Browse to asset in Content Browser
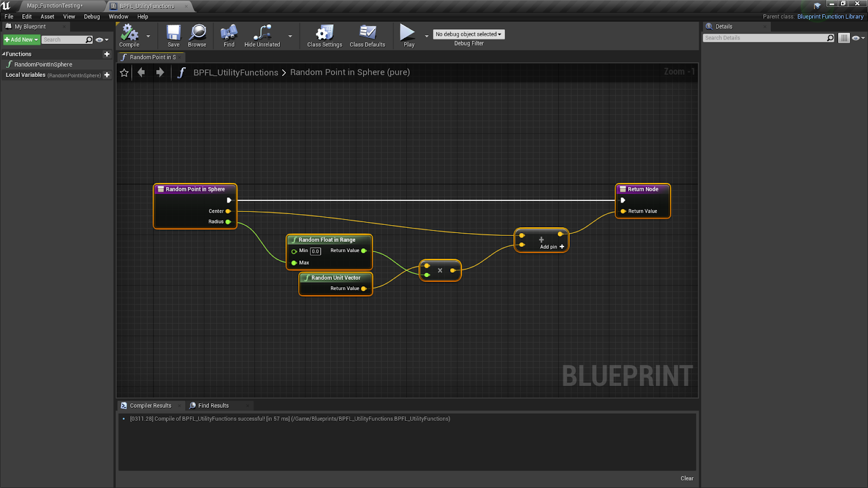The height and width of the screenshot is (488, 868). coord(197,35)
